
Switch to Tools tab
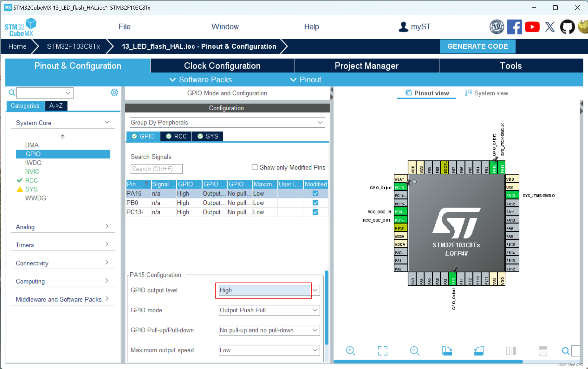(x=511, y=66)
